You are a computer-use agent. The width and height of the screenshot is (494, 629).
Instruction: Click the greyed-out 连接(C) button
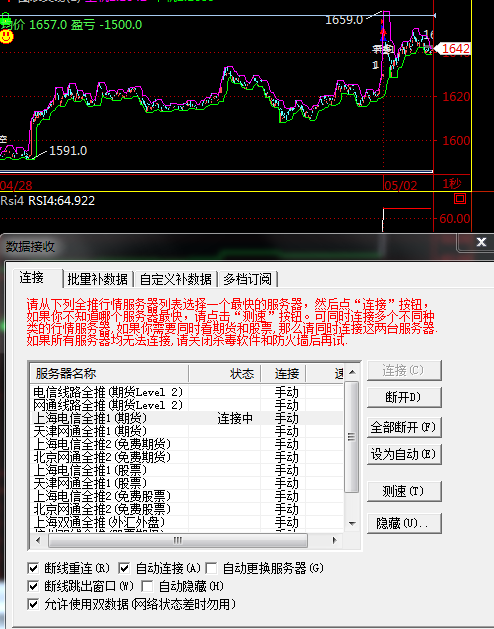click(404, 370)
